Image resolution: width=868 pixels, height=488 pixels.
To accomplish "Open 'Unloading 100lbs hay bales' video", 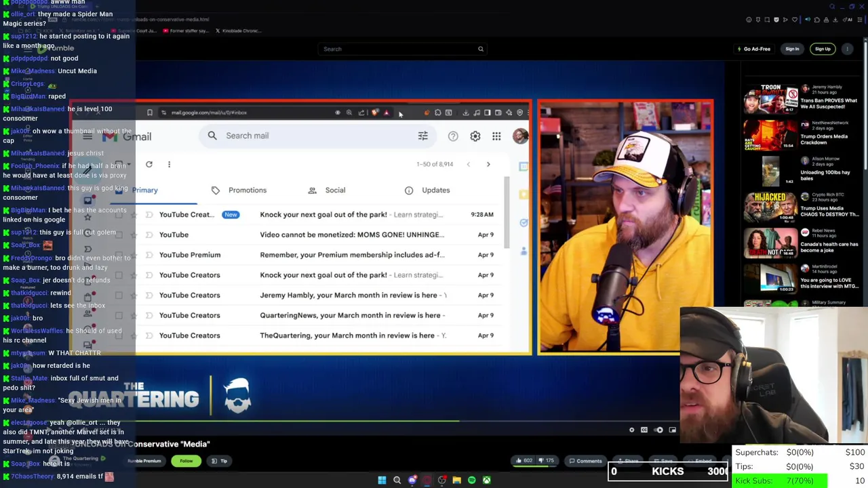I will point(801,171).
